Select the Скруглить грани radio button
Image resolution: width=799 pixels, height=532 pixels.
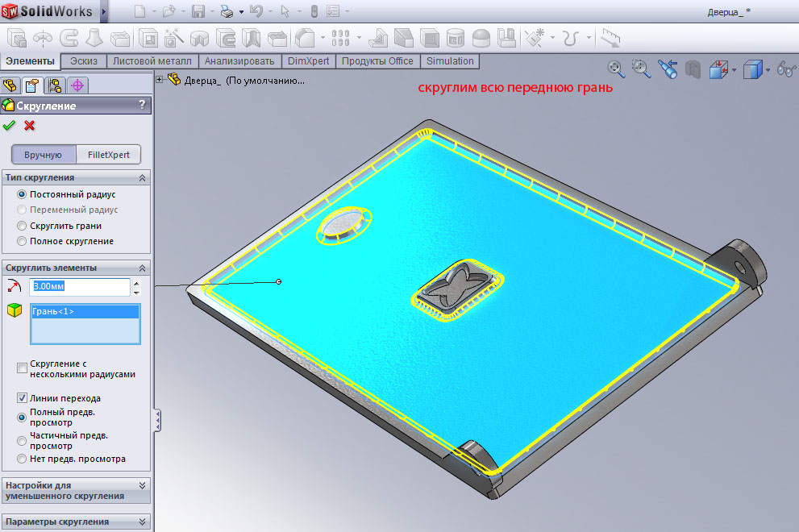coord(22,226)
